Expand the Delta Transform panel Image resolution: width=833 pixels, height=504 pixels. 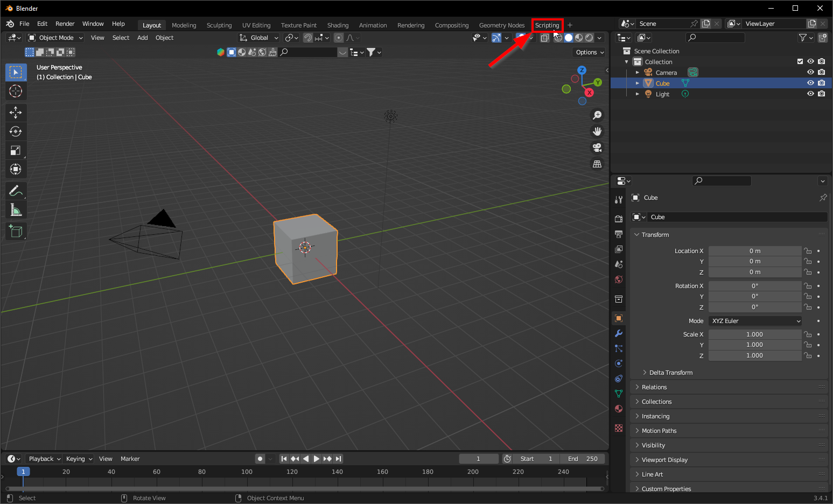[x=670, y=373]
